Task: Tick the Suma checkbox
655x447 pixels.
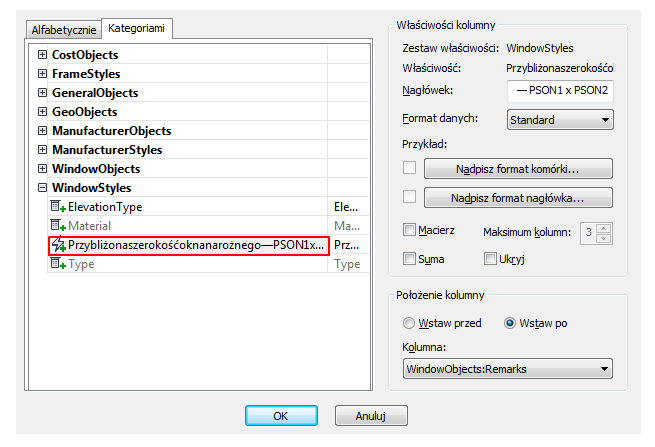Action: point(409,259)
